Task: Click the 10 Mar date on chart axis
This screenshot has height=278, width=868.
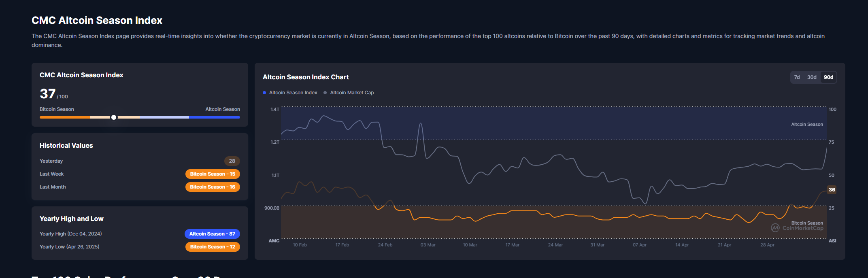Action: click(x=470, y=245)
